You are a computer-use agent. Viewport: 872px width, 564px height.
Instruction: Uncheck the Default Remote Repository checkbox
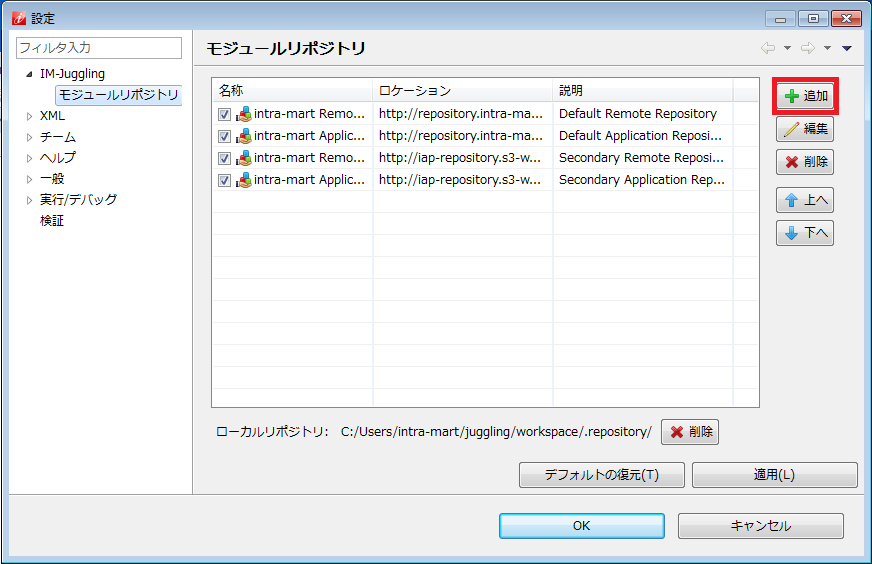click(x=224, y=115)
